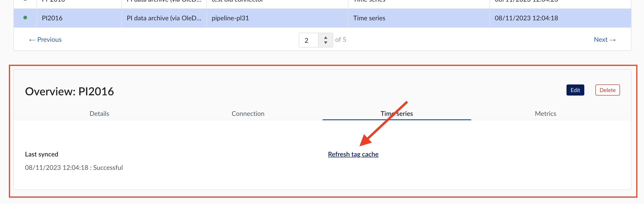
Task: Click the Overview: PI2016 heading
Action: tap(69, 92)
